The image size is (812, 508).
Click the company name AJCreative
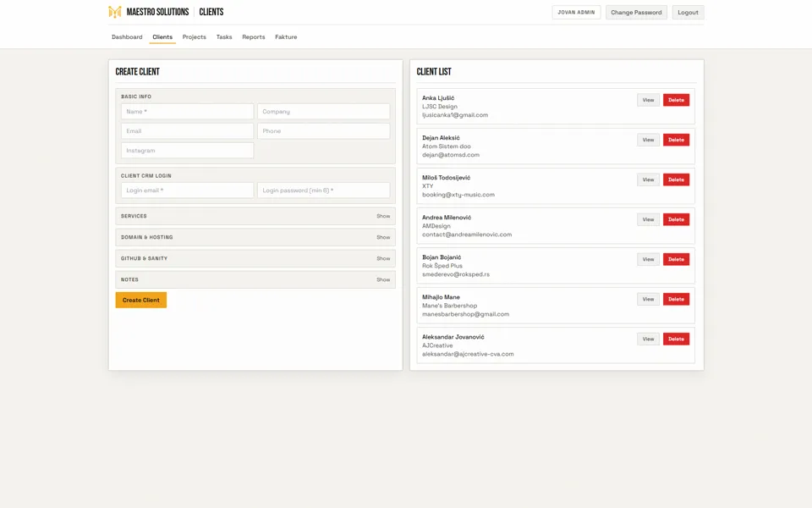click(437, 345)
